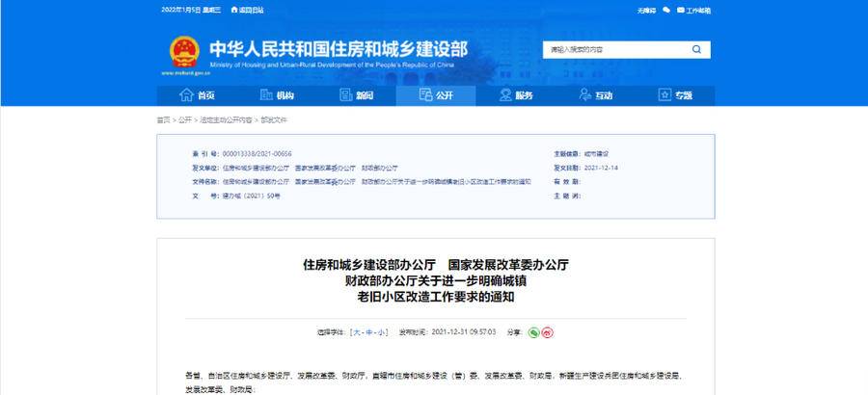
Task: Open 工作邮箱 mailbox link
Action: coord(694,10)
